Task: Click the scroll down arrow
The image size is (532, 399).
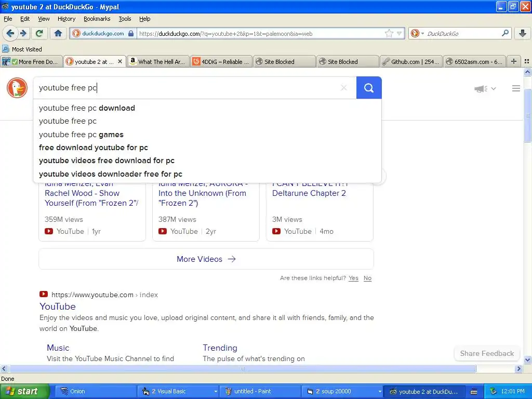Action: pos(528,360)
